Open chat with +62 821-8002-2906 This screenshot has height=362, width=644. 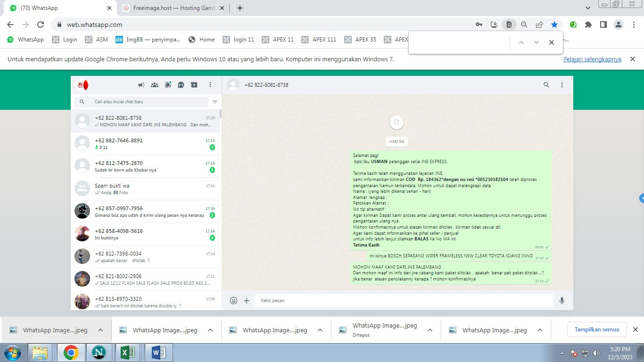145,280
